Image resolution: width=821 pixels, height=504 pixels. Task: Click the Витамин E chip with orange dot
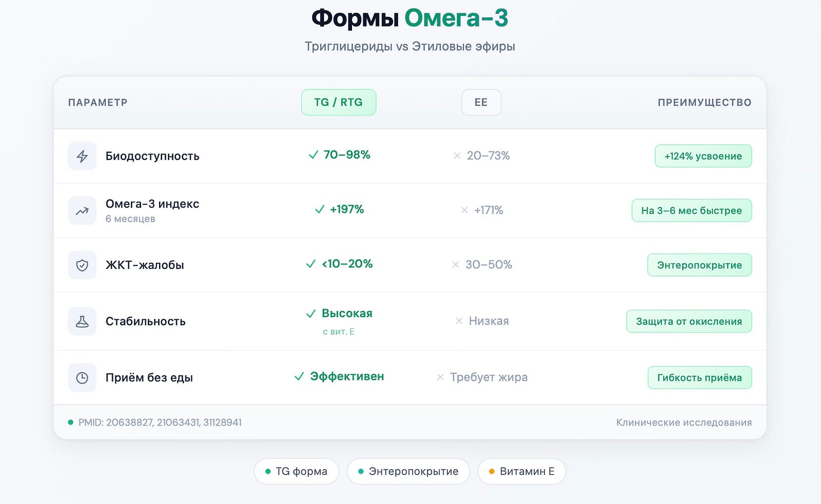coord(522,471)
